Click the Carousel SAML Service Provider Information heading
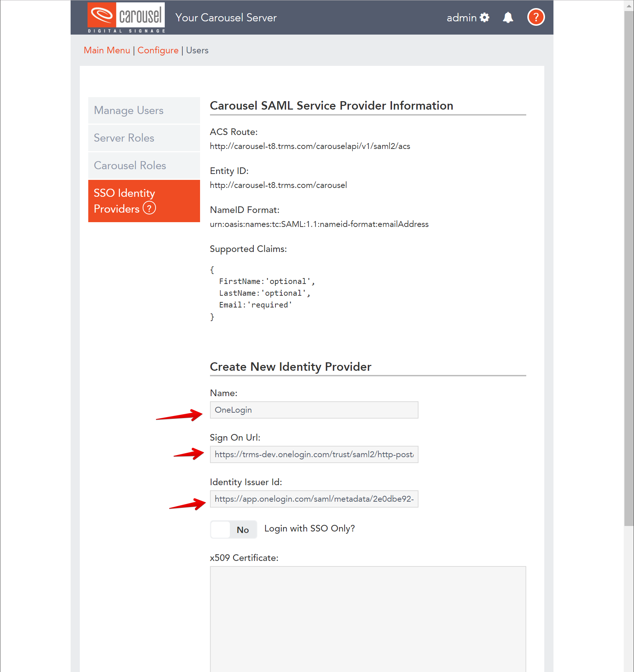 [x=331, y=106]
